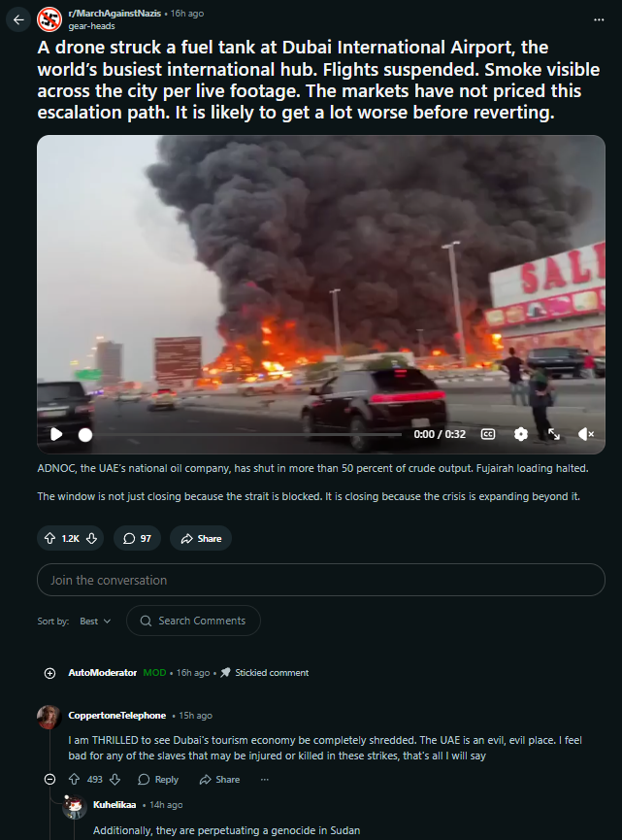Screen dimensions: 622x840
Task: Open the Sort by Best dropdown
Action: 95,621
